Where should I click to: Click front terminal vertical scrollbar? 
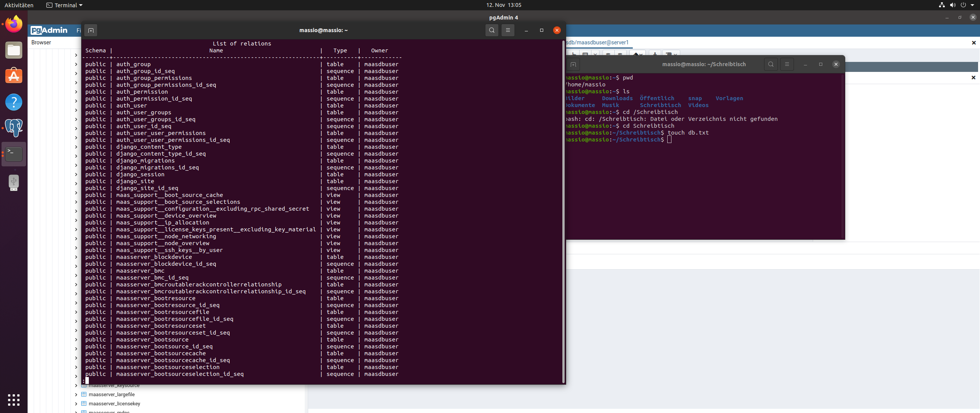(563, 210)
